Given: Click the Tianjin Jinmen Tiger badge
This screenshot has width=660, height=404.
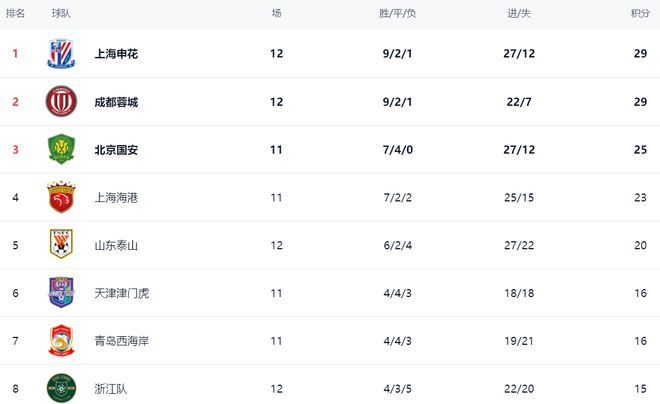Looking at the screenshot, I should pyautogui.click(x=61, y=292).
